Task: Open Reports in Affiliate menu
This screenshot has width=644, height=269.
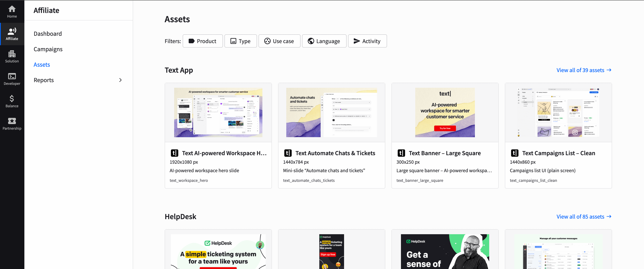Action: pyautogui.click(x=44, y=80)
